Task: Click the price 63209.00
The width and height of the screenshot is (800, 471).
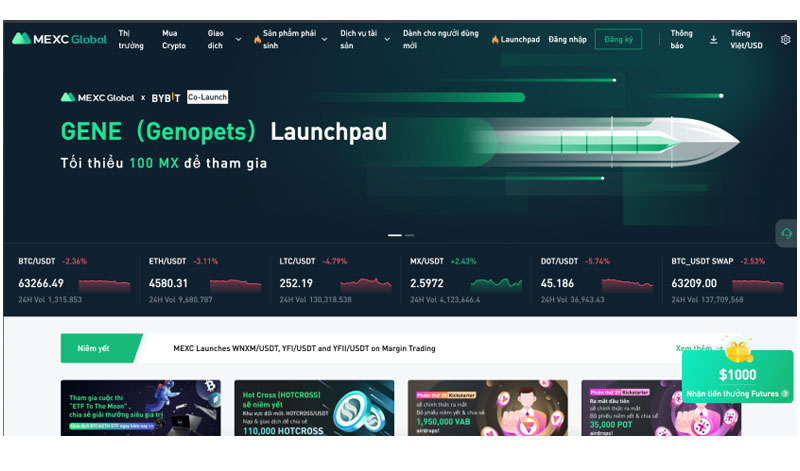Action: pyautogui.click(x=694, y=283)
